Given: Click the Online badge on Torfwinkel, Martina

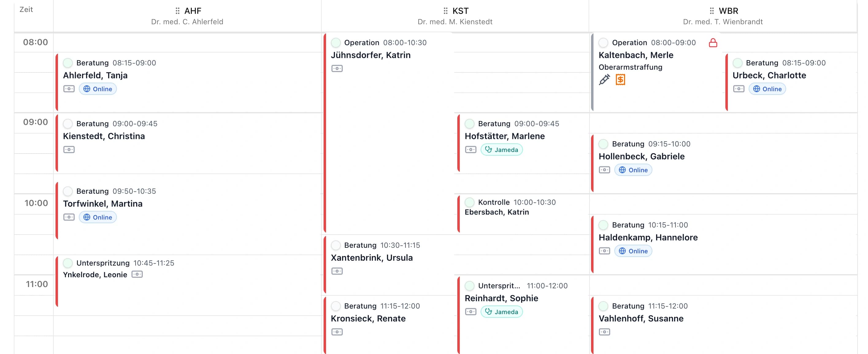Looking at the screenshot, I should [x=98, y=217].
